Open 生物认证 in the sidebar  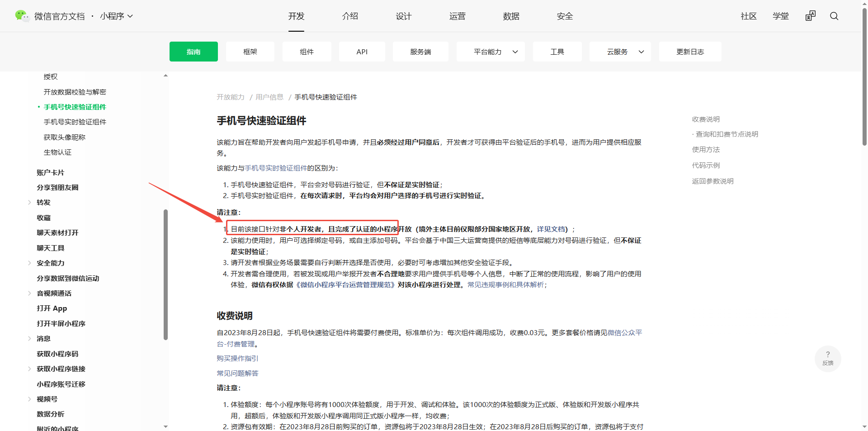(x=57, y=152)
